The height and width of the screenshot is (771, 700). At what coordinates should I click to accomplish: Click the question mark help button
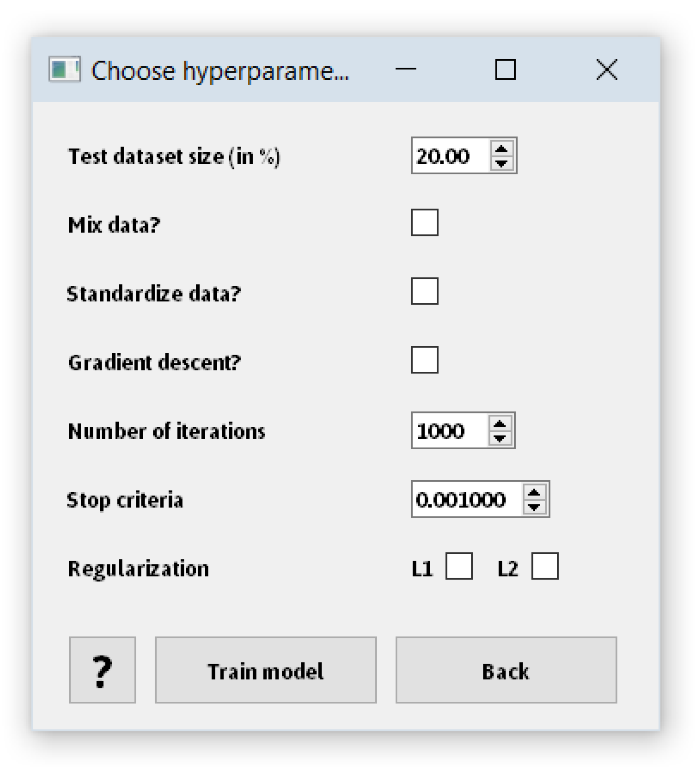[102, 669]
